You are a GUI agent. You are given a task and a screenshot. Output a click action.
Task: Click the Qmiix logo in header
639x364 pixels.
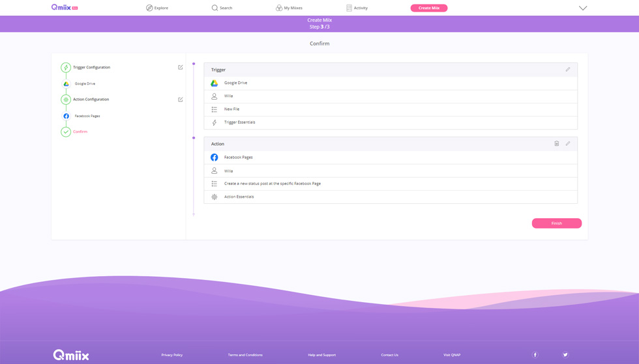click(64, 8)
